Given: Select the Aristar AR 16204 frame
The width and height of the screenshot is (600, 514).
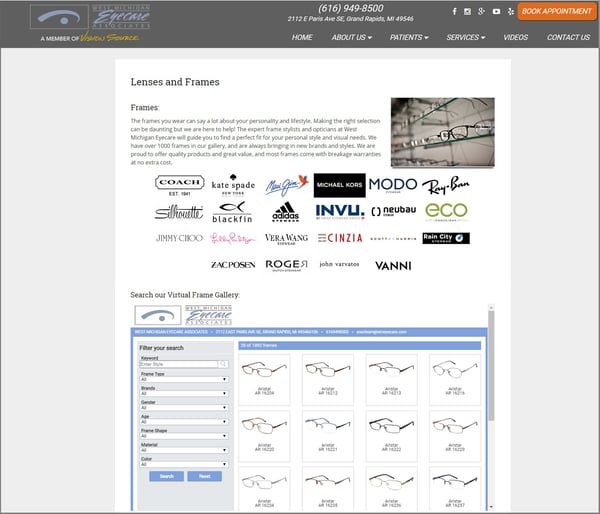Looking at the screenshot, I should click(264, 380).
